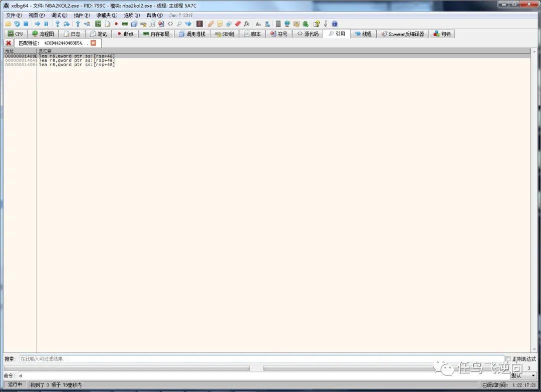This screenshot has height=392, width=541.
Task: Click the SEH chain toolbar icon
Action: pyautogui.click(x=143, y=24)
